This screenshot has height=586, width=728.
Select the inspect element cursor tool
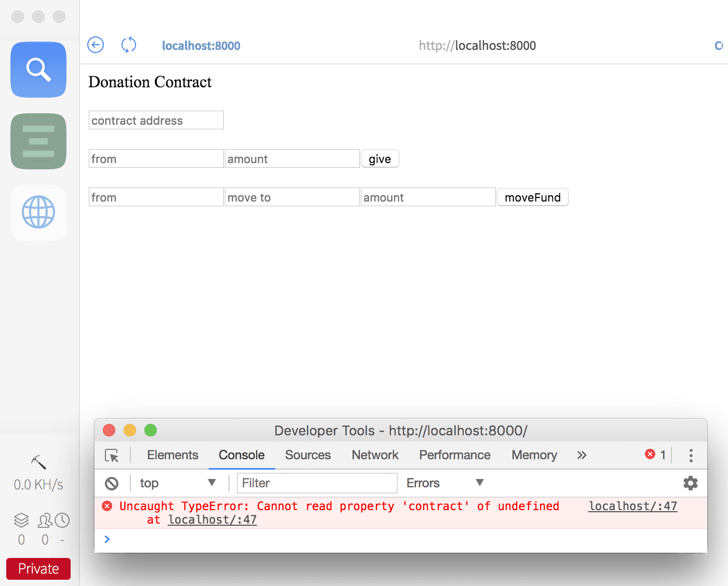112,455
